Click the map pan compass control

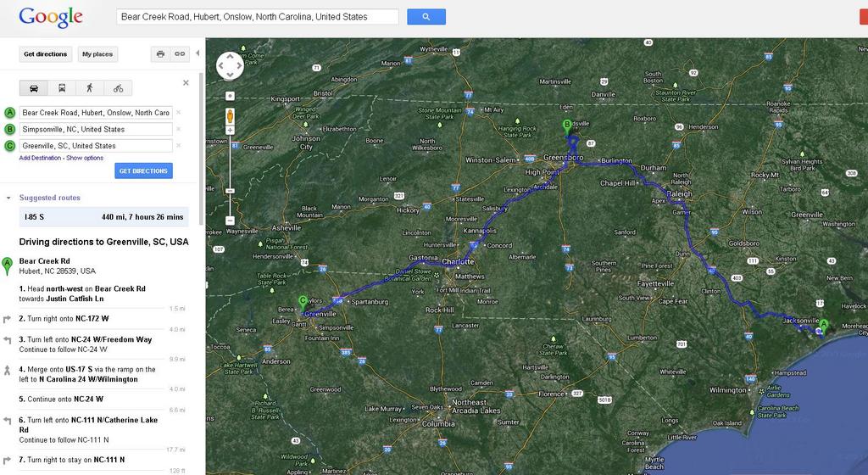tap(230, 66)
